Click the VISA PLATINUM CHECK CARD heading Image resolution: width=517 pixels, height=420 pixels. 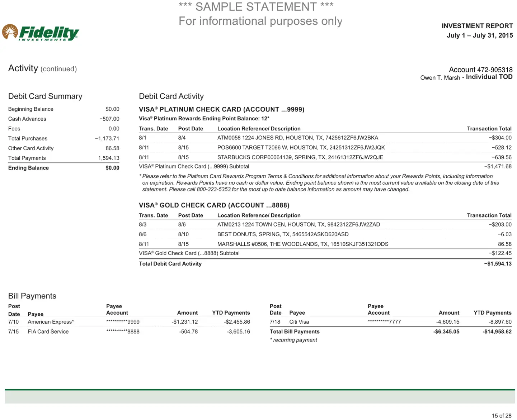(x=221, y=109)
